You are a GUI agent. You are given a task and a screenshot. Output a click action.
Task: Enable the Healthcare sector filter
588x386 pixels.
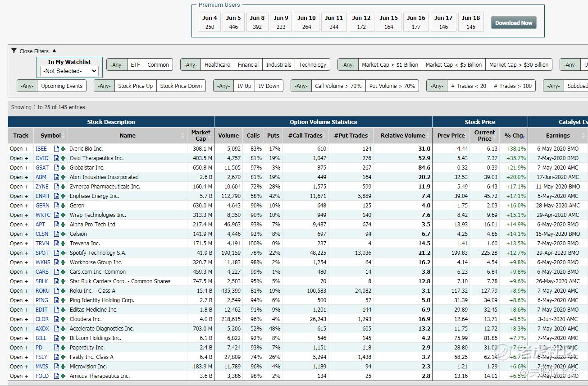pyautogui.click(x=217, y=65)
